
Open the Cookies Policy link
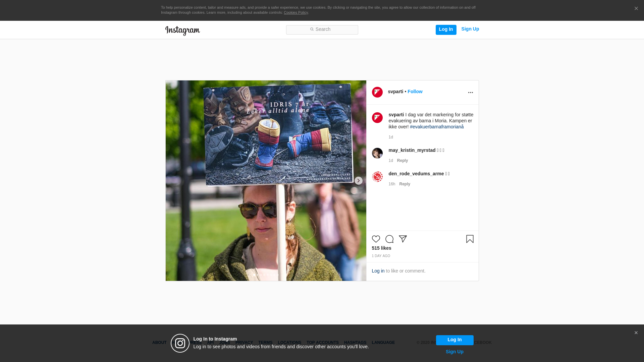click(x=296, y=12)
